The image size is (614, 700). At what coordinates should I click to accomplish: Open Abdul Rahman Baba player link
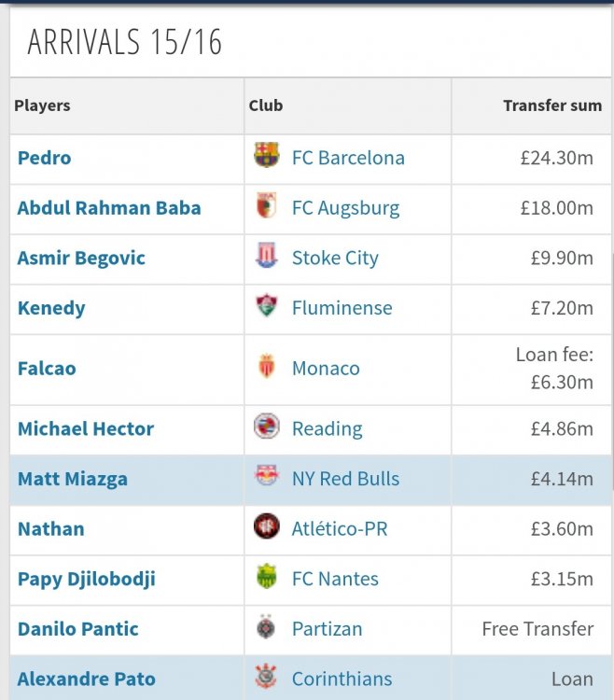click(x=109, y=208)
